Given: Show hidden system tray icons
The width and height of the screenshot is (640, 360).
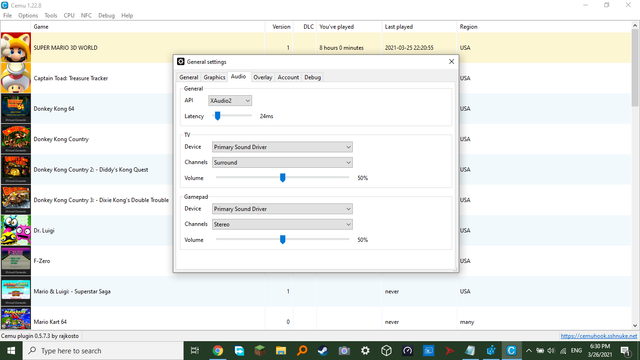Looking at the screenshot, I should click(529, 351).
